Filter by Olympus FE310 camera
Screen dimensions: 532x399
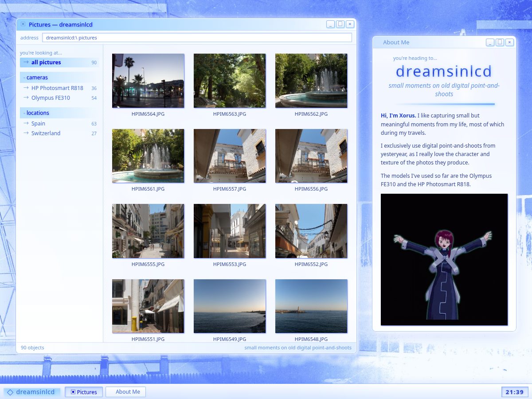click(x=59, y=98)
